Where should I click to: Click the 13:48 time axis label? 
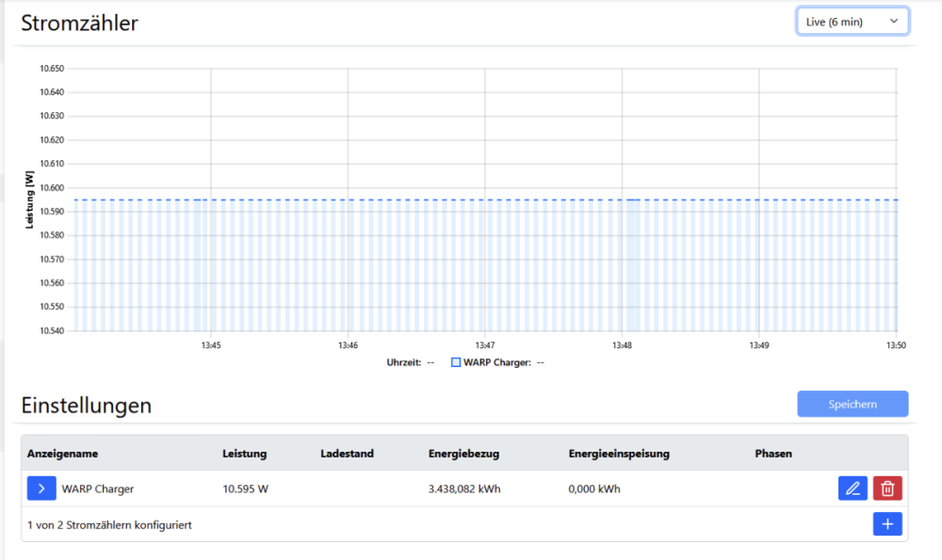tap(622, 345)
